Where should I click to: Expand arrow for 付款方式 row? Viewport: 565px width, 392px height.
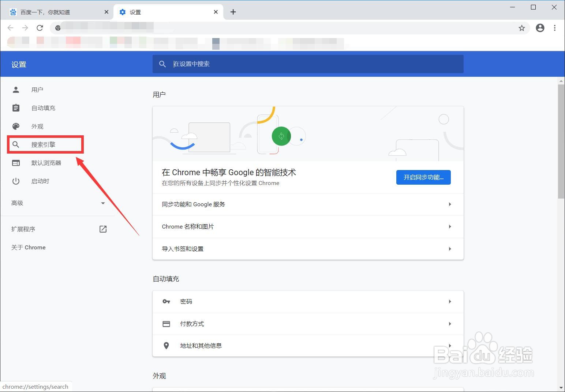click(450, 324)
